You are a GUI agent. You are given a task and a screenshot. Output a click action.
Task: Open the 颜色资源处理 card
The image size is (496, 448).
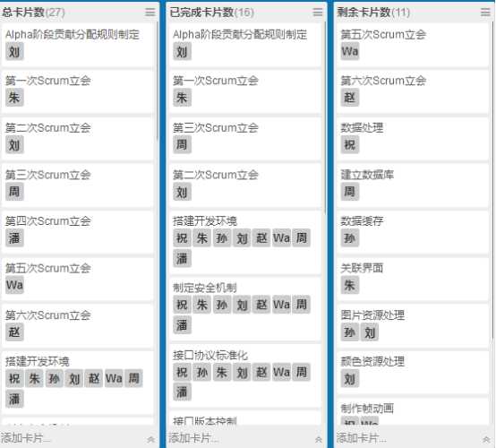(x=413, y=373)
